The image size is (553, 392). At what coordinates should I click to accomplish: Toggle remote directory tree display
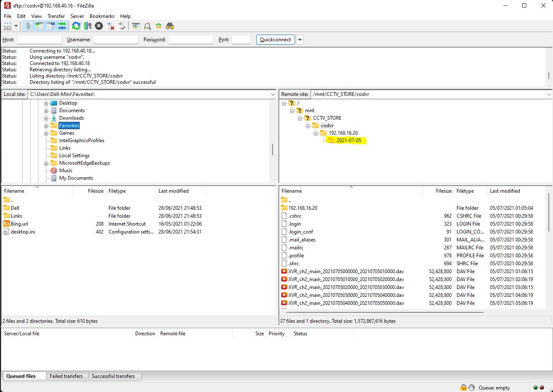(51, 26)
